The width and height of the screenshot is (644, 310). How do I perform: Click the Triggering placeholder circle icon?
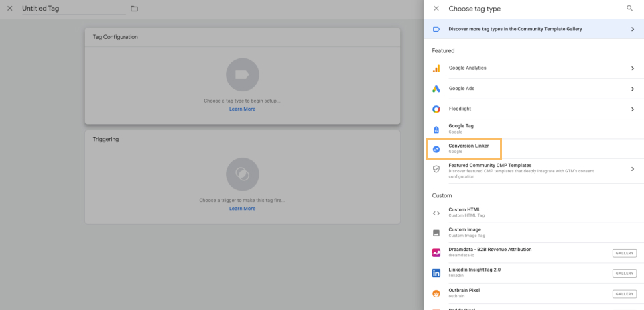(243, 174)
